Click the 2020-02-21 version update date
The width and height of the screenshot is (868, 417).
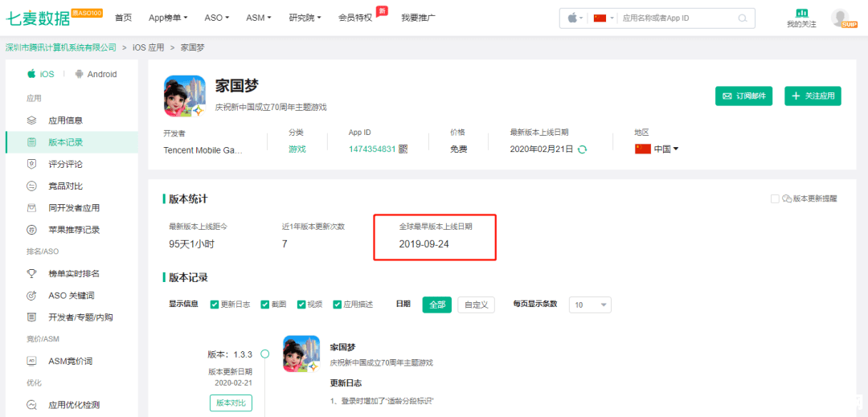(233, 382)
